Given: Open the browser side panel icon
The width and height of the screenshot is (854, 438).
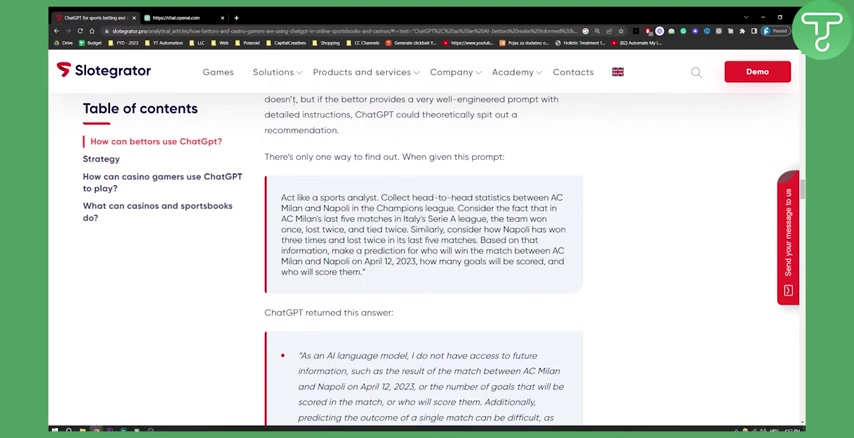Looking at the screenshot, I should [x=754, y=31].
